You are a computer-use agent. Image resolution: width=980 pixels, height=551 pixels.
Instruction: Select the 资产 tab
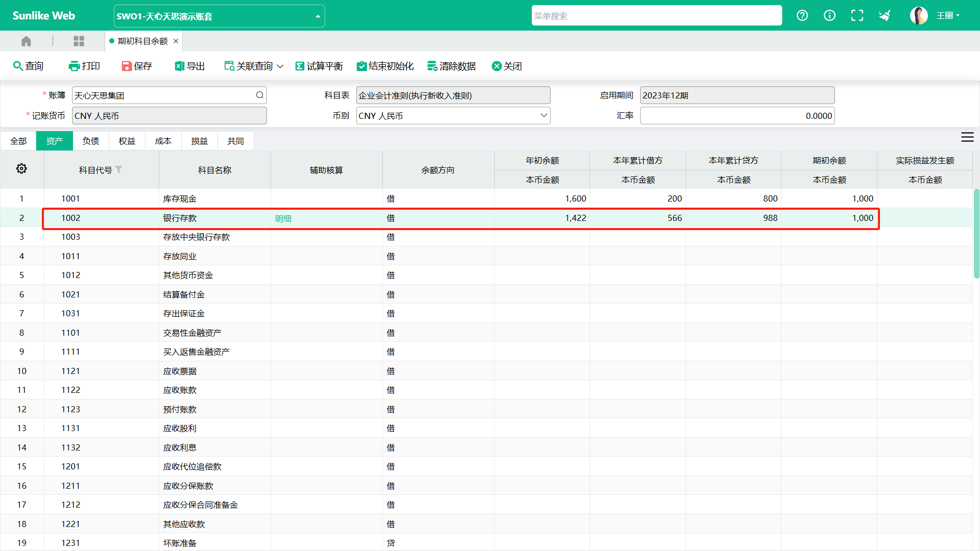coord(55,141)
